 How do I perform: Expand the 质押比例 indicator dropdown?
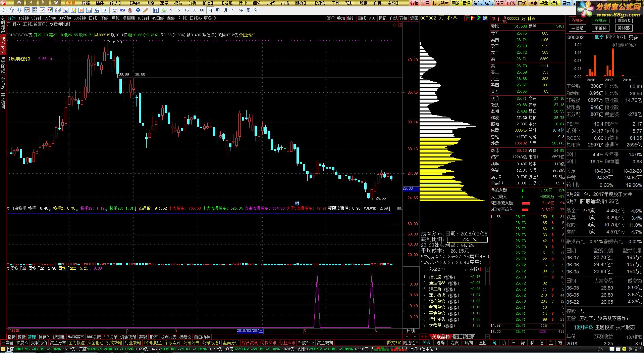[x=52, y=25]
